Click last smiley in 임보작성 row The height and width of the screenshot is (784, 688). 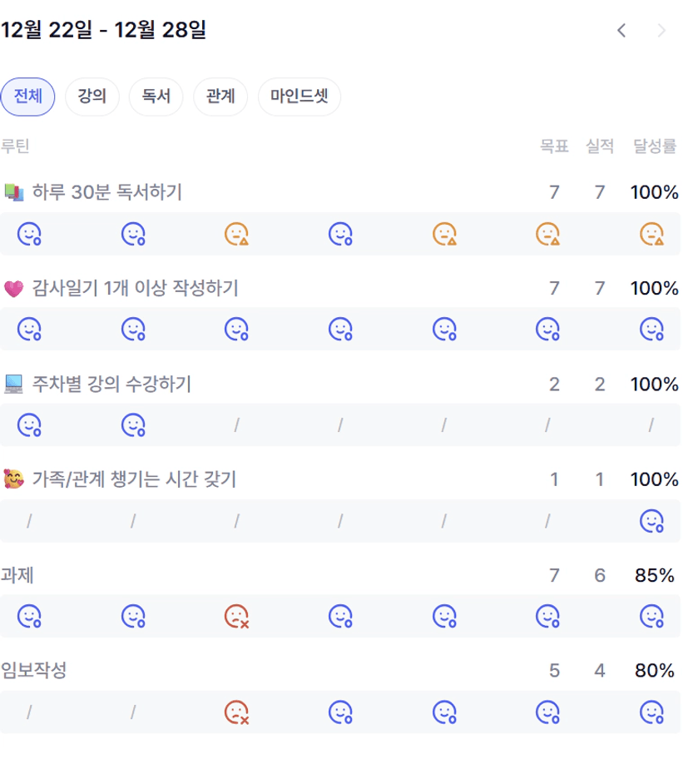pos(651,712)
